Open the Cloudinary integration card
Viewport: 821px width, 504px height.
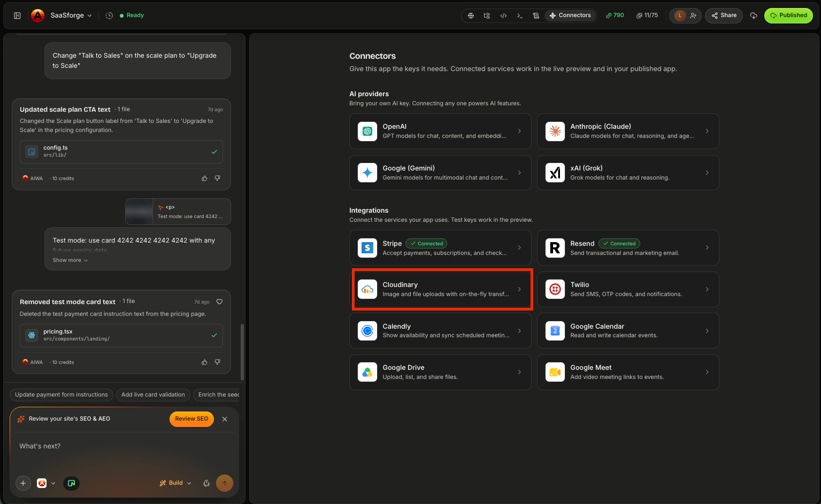pyautogui.click(x=440, y=289)
